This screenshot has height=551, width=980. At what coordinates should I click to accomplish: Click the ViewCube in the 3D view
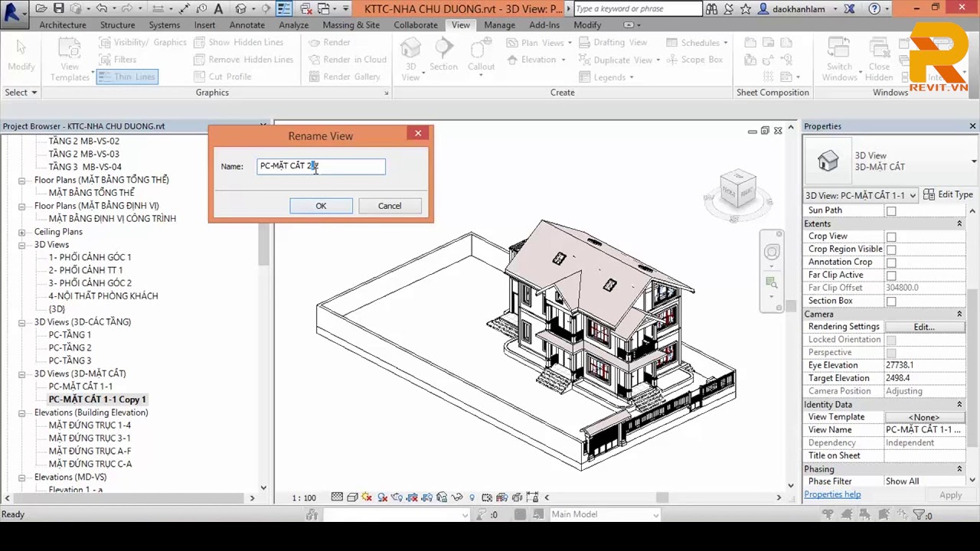[x=738, y=190]
